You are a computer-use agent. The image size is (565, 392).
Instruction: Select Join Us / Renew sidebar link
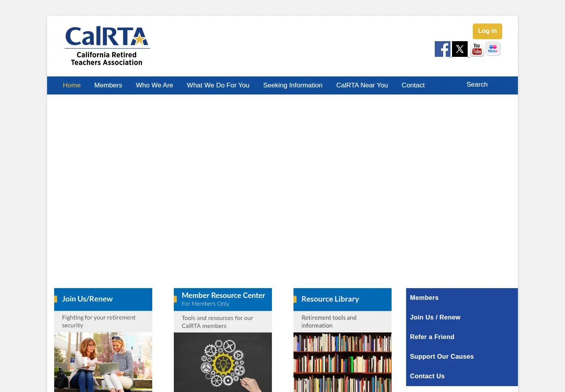coord(435,318)
